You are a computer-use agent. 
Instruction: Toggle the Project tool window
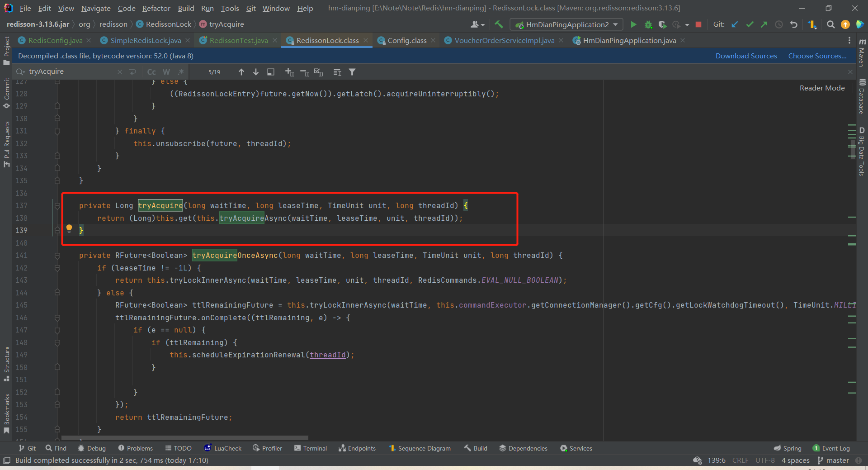[6, 51]
